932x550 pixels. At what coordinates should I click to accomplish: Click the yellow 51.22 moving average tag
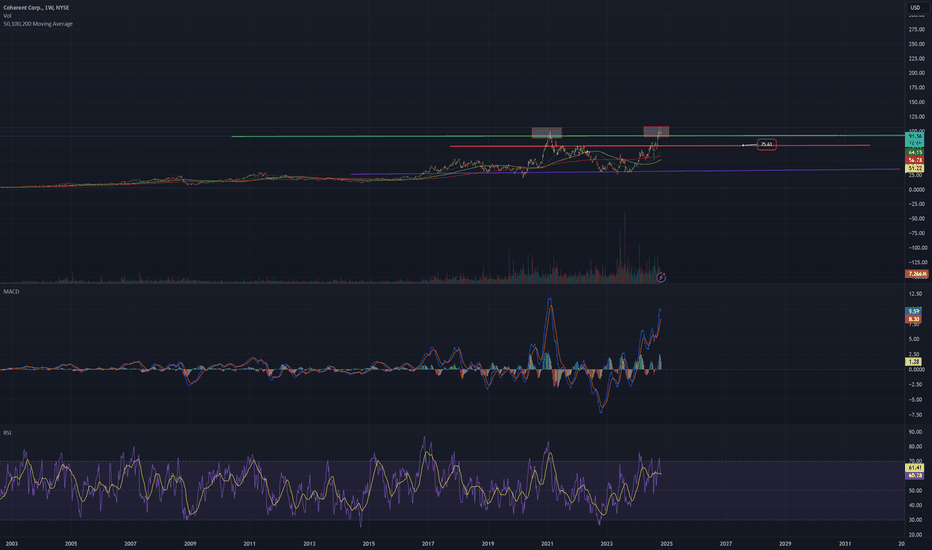pos(914,169)
